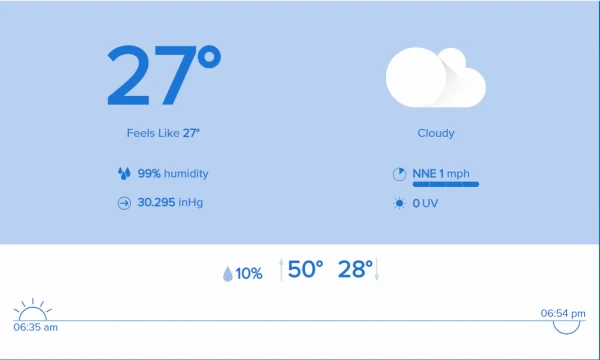Click the wind speed bar indicator
Image resolution: width=600 pixels, height=360 pixels.
(446, 184)
